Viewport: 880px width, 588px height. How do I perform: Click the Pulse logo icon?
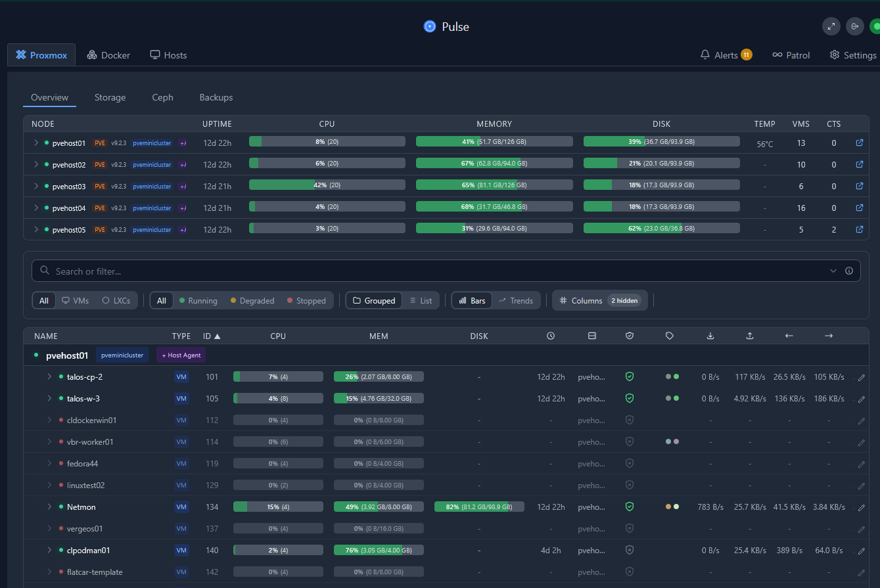pyautogui.click(x=430, y=26)
